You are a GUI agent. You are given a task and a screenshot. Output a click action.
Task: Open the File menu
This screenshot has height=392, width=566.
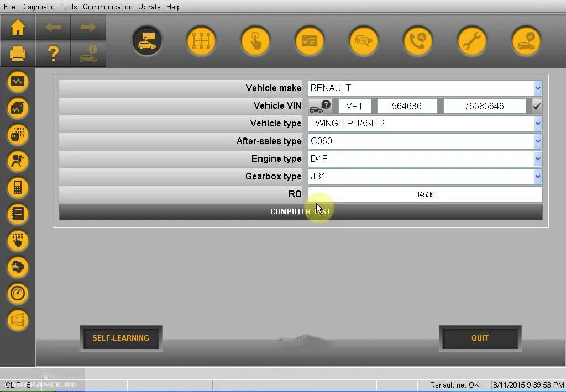pos(9,7)
